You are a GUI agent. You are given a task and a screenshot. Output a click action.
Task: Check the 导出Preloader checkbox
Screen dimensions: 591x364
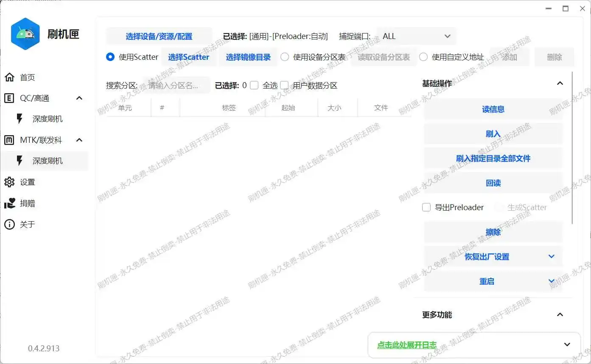[x=426, y=208]
